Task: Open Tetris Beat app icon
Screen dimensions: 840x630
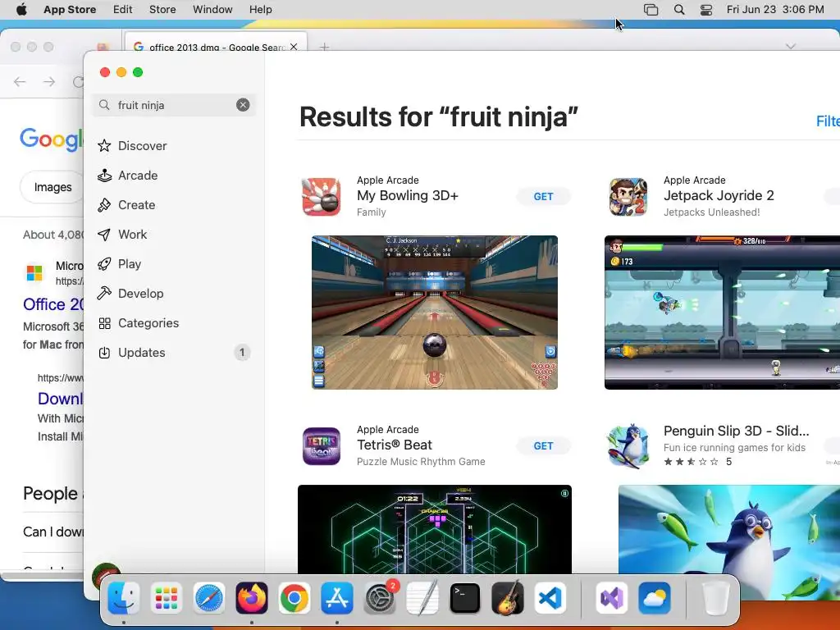Action: 322,445
